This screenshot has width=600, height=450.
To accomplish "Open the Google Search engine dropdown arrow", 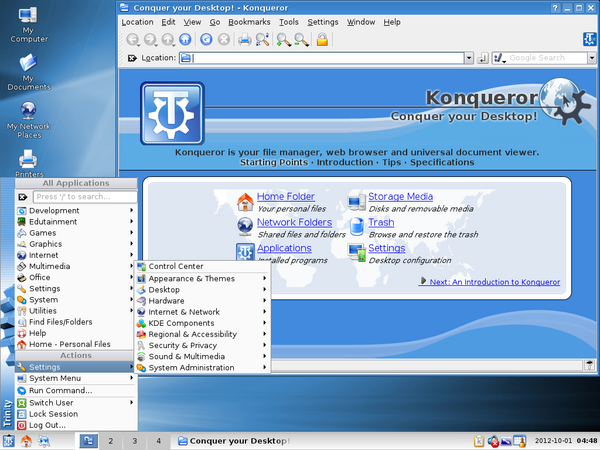I will tap(592, 58).
